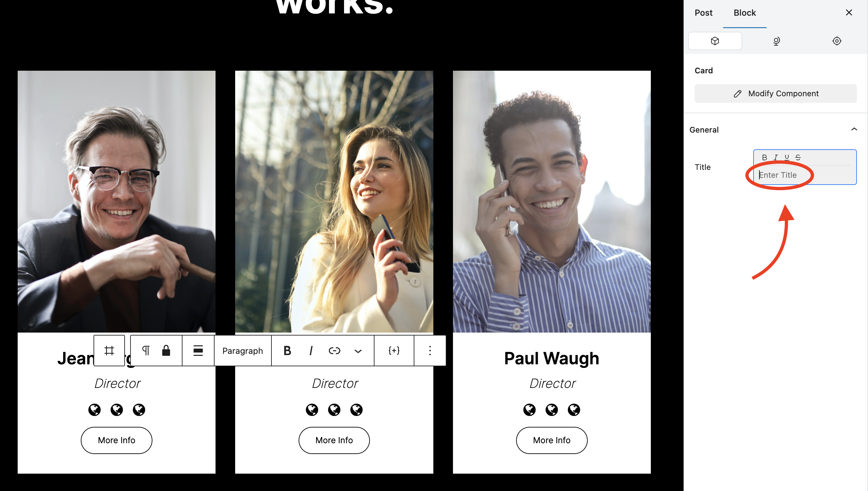
Task: Open the styles tab icon
Action: pyautogui.click(x=776, y=41)
